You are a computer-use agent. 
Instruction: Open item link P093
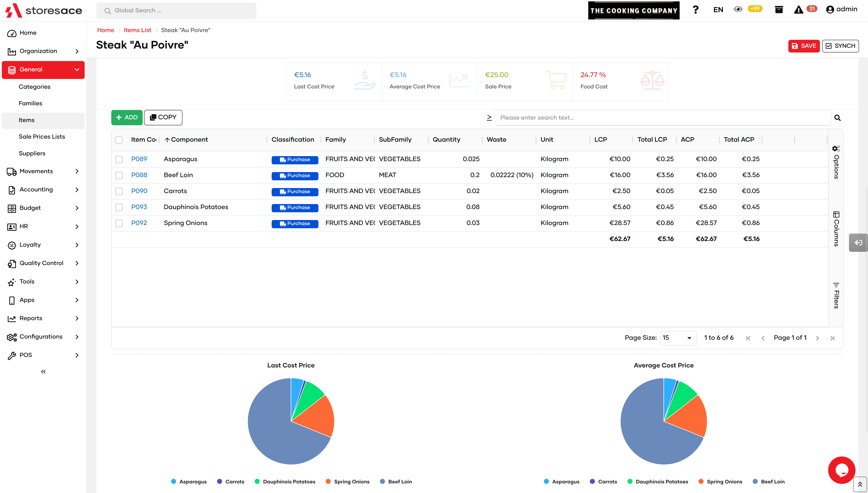139,207
